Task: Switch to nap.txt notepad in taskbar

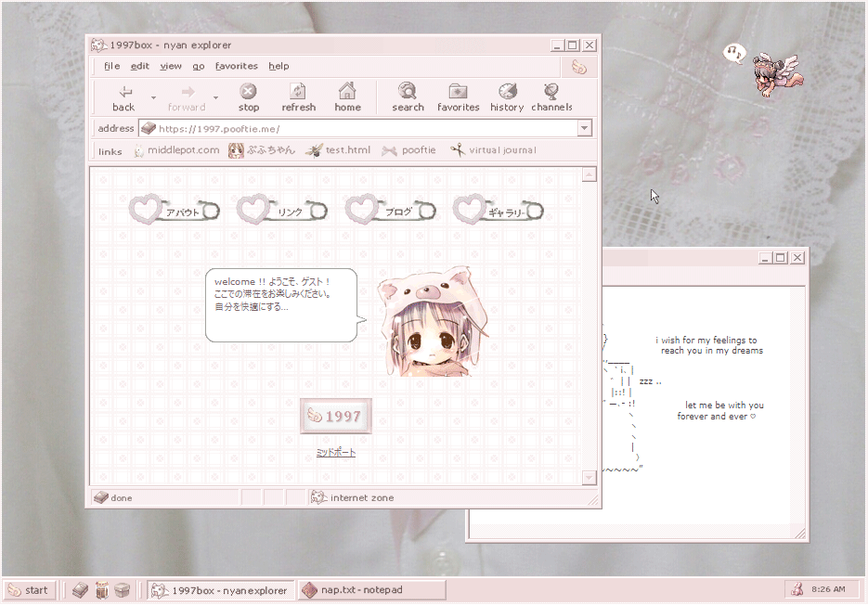Action: click(x=371, y=589)
